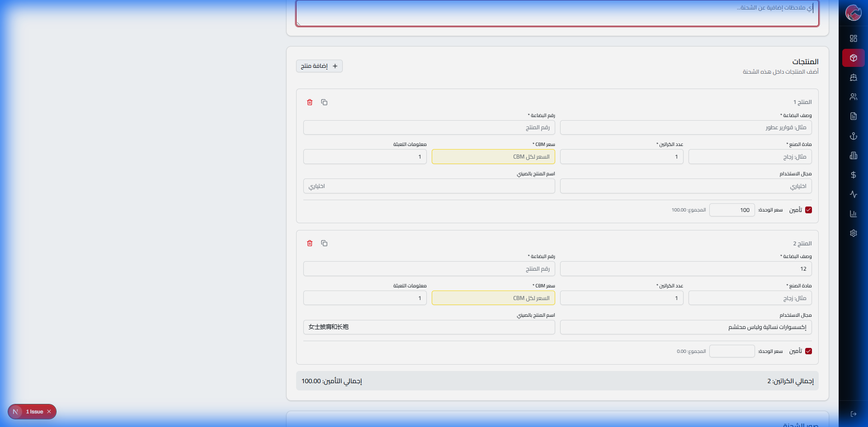Delete product 1 with red trash icon
Screen dimensions: 868x427
click(310, 102)
